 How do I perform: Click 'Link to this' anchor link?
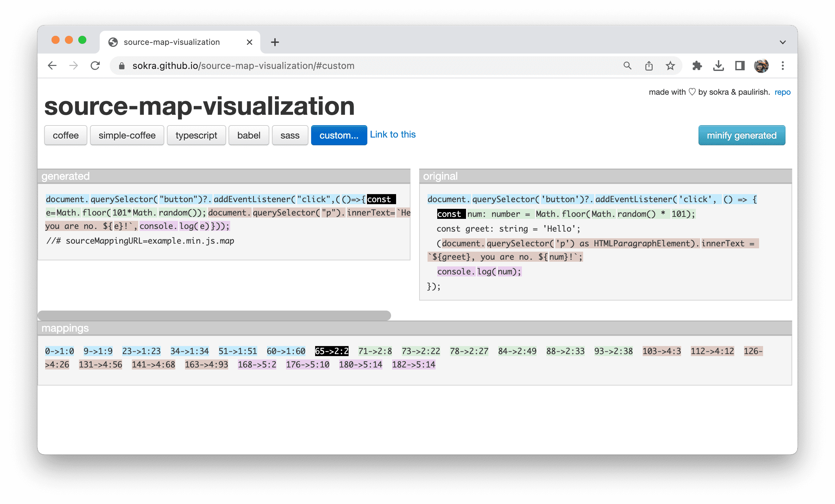392,135
